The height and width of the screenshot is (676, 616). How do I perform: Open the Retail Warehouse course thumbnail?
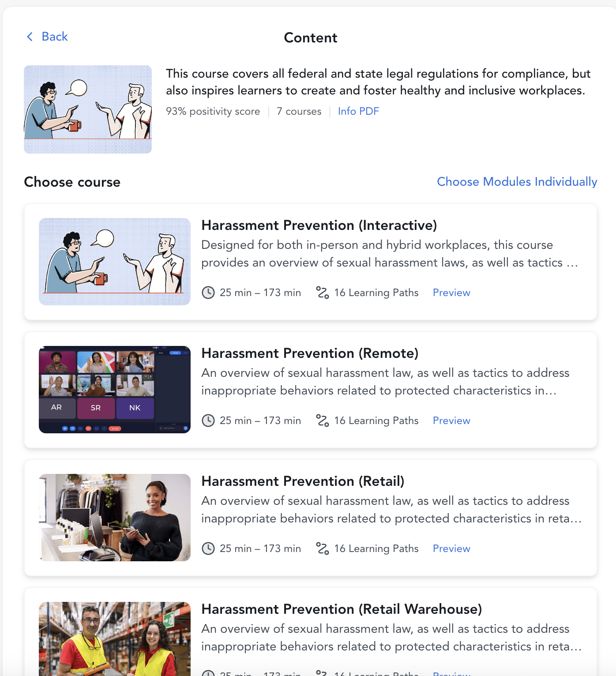[x=115, y=639]
